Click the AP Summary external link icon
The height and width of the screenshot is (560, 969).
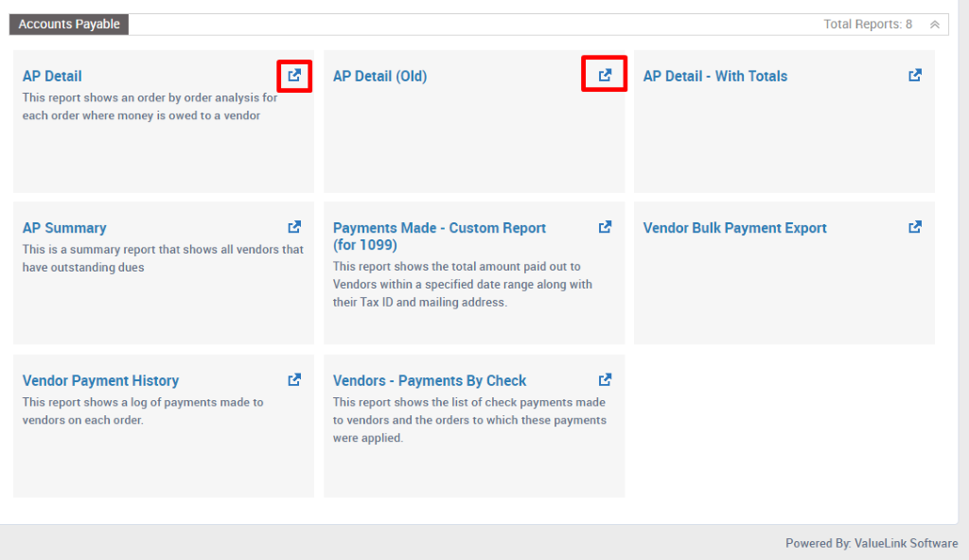[x=293, y=227]
